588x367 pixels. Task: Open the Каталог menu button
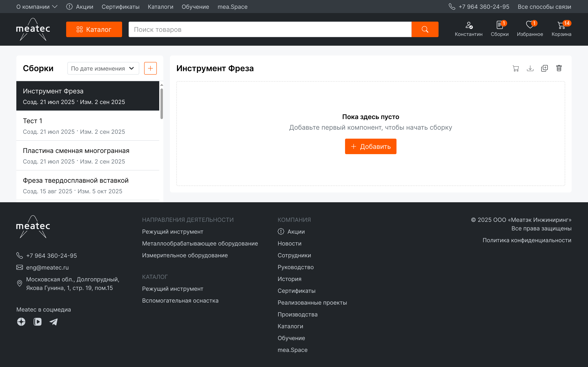pyautogui.click(x=94, y=29)
